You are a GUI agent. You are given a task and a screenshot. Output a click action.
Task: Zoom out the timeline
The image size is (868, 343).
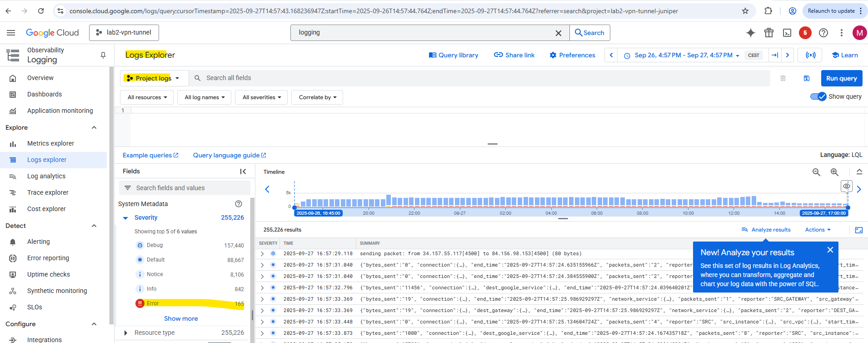817,172
